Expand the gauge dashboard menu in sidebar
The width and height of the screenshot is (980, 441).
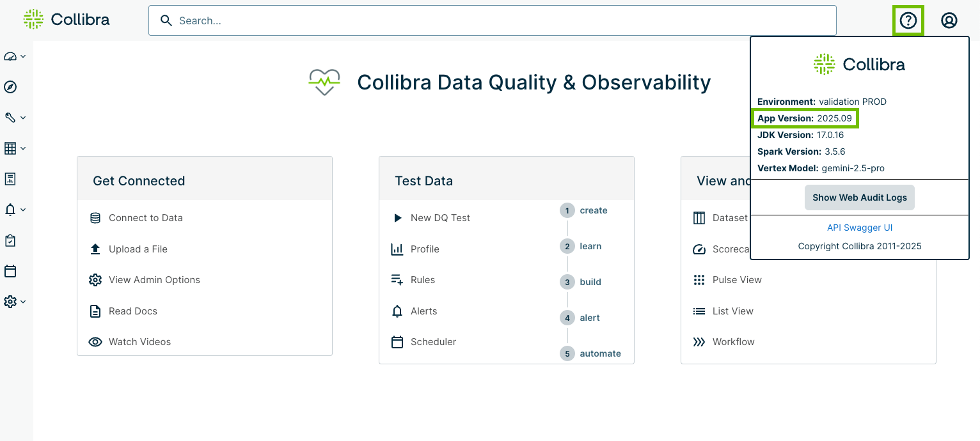[x=14, y=56]
